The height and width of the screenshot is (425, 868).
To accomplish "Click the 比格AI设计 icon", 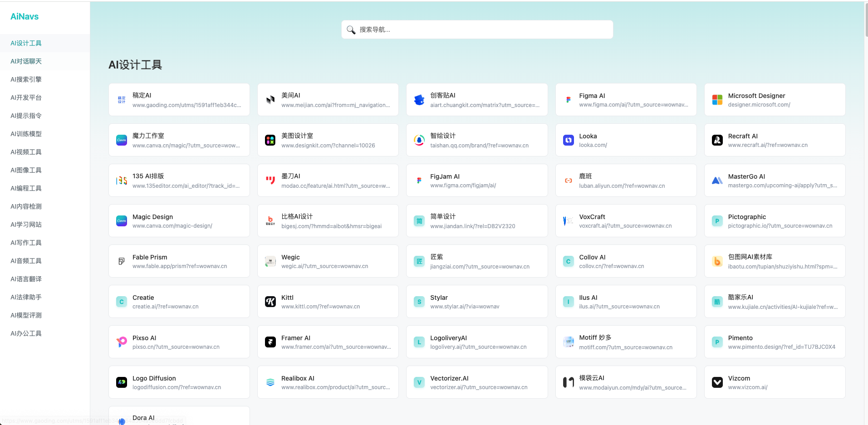I will (x=270, y=221).
